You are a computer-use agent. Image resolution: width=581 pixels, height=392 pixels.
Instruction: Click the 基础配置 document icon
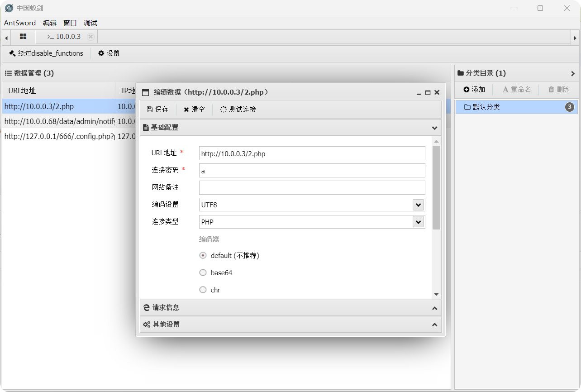tap(146, 128)
